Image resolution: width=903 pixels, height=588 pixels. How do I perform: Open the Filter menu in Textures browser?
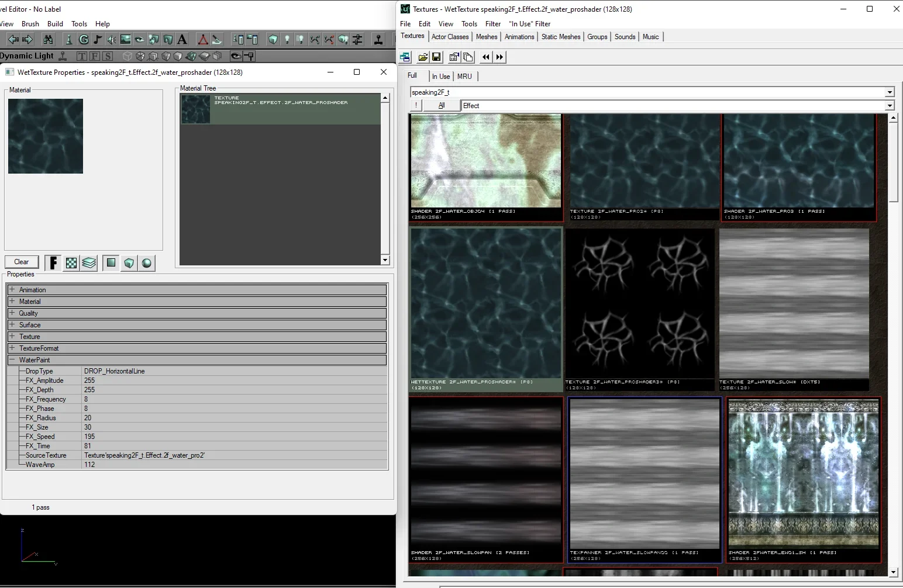click(493, 24)
